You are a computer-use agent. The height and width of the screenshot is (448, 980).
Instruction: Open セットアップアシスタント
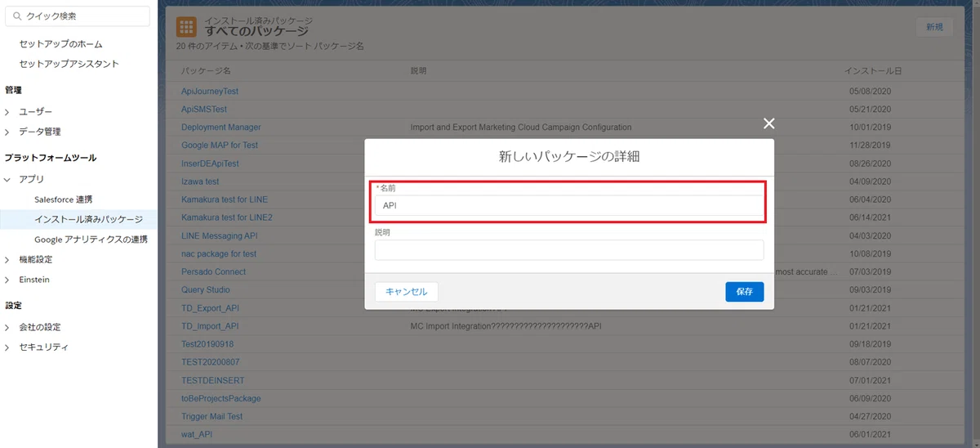click(x=69, y=64)
